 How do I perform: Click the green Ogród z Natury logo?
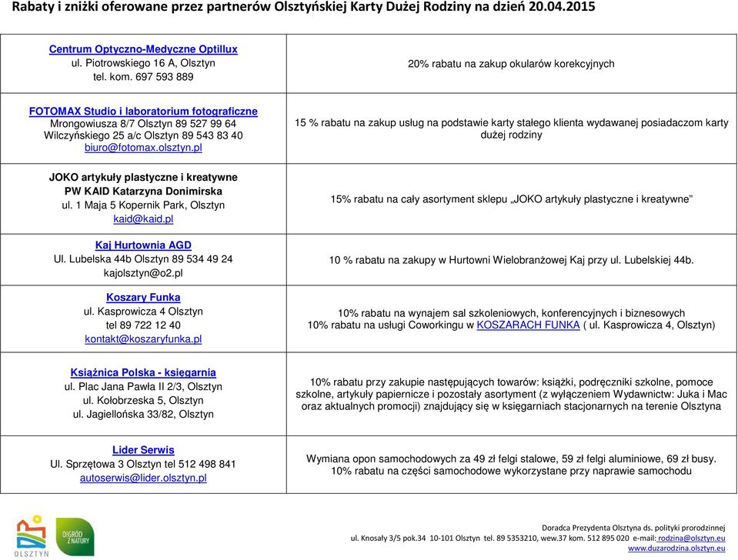tap(75, 537)
